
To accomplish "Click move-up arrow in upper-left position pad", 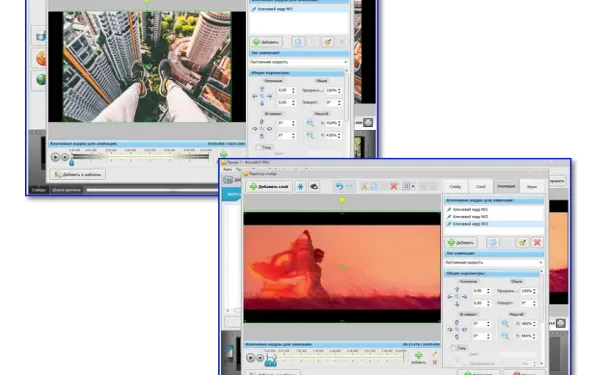I will coord(262,89).
